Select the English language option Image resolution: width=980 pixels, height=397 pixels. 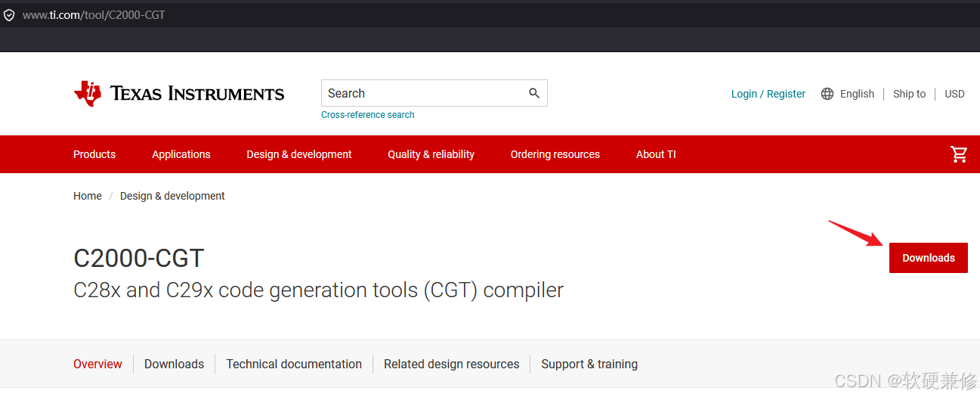coord(857,94)
